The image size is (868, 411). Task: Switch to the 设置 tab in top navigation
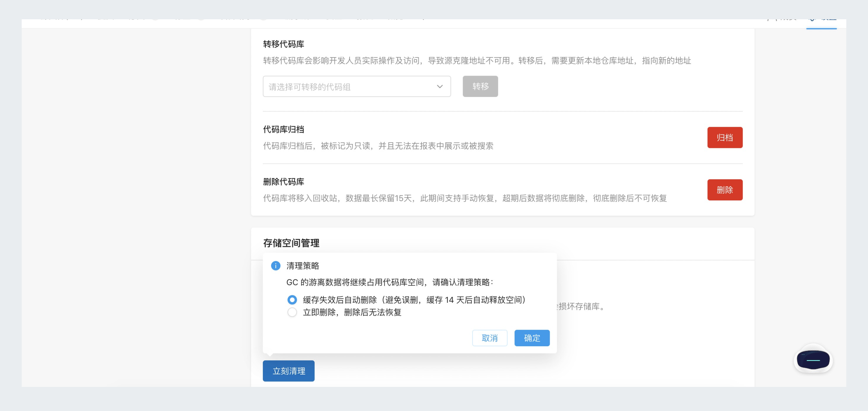pyautogui.click(x=822, y=18)
